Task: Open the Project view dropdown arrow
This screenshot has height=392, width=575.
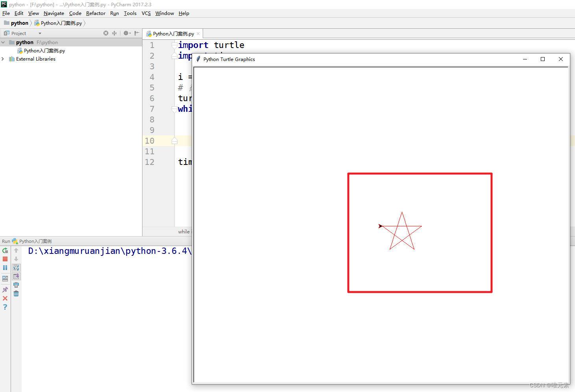Action: [40, 33]
